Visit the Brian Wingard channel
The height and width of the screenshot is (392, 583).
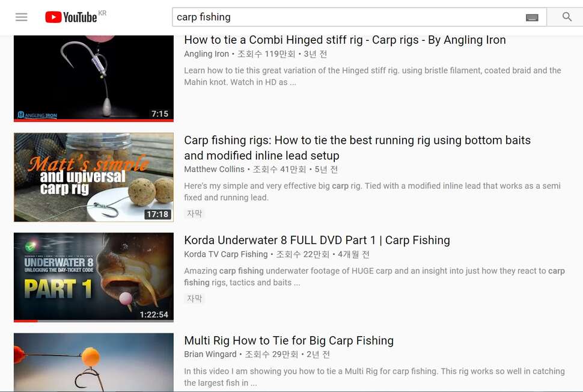click(210, 355)
